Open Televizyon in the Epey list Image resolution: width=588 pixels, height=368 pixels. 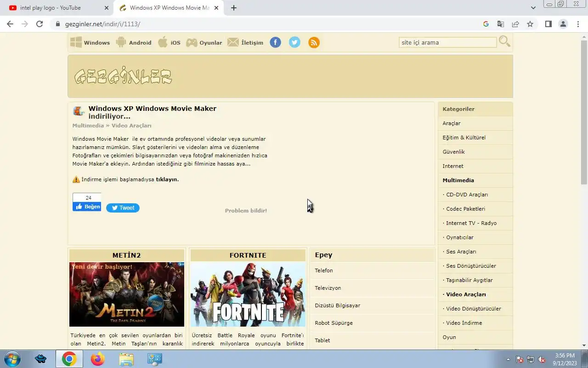click(373, 288)
